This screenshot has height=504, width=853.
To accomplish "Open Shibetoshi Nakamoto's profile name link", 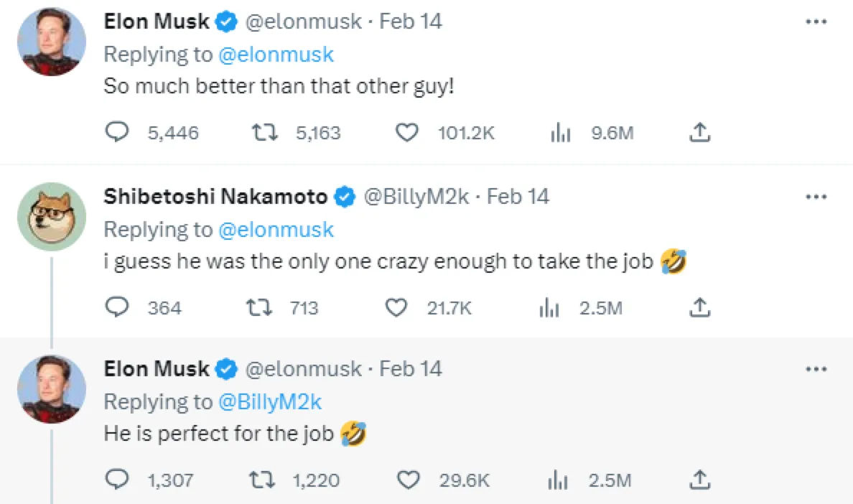I will [x=215, y=197].
